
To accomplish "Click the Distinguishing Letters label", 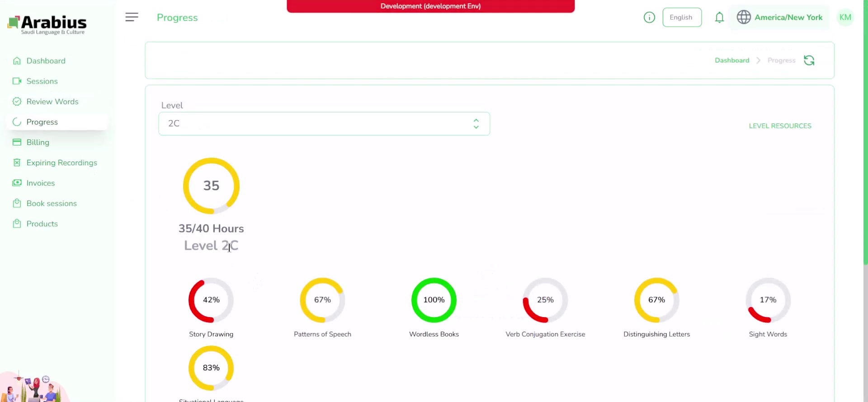I will click(656, 334).
